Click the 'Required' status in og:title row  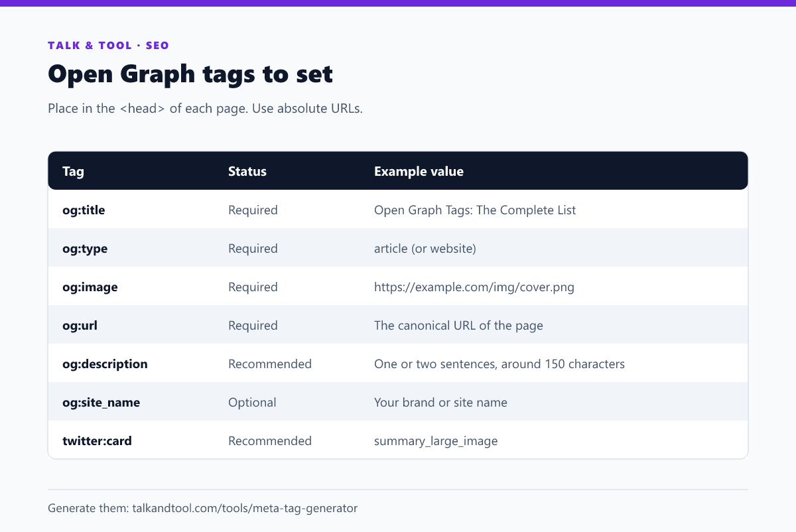coord(253,210)
